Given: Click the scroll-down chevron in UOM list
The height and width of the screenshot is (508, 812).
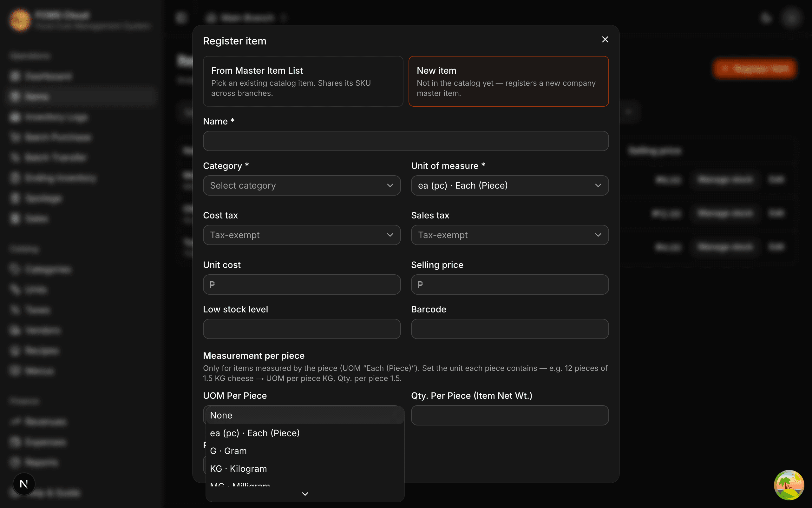Looking at the screenshot, I should (x=305, y=494).
